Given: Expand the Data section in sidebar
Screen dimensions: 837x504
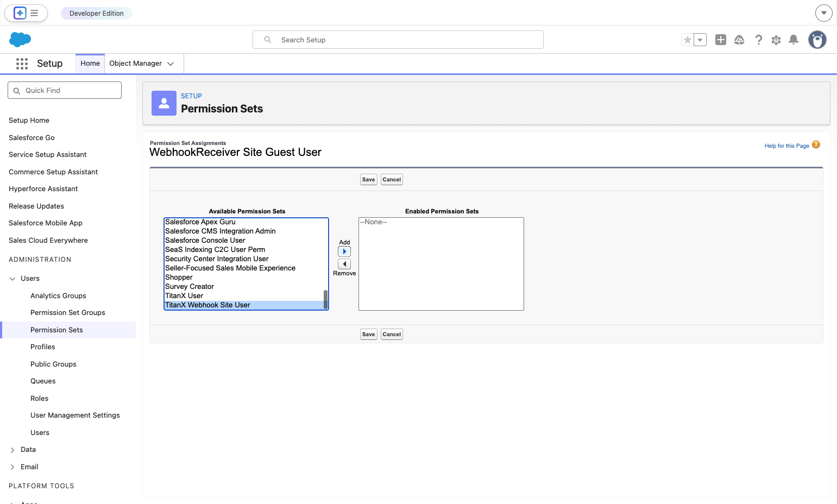Looking at the screenshot, I should 12,450.
